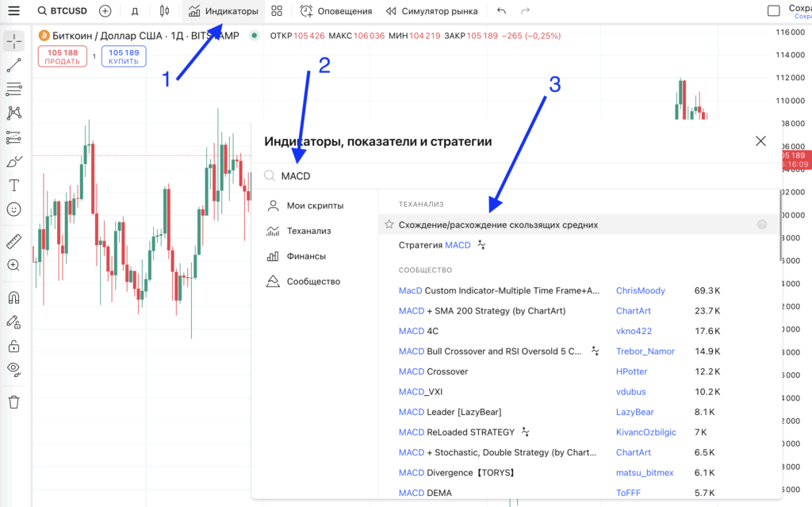
Task: Open vkno422 author profile
Action: pyautogui.click(x=634, y=332)
